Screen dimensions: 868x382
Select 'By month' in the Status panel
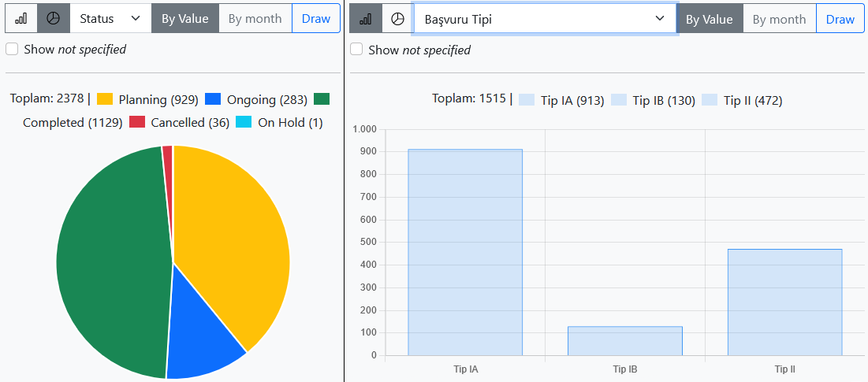tap(255, 18)
